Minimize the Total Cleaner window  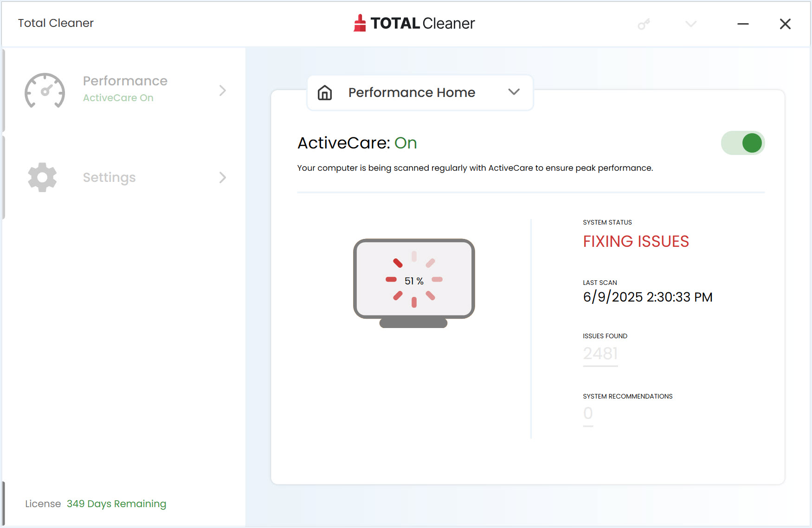(743, 24)
